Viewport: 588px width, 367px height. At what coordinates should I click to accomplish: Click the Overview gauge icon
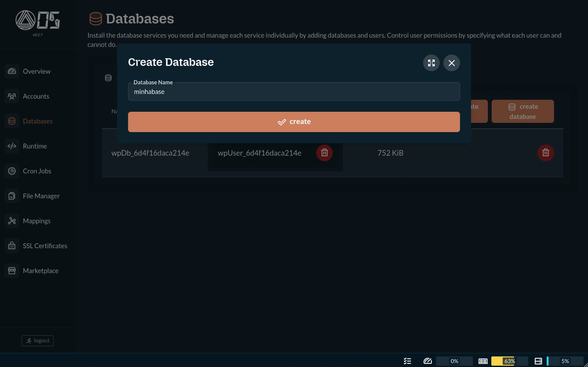click(x=12, y=71)
